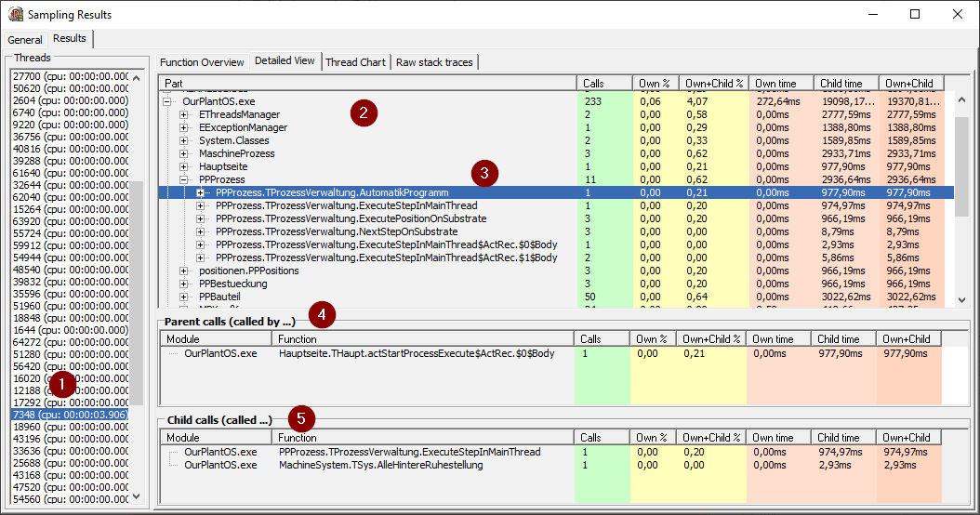
Task: Open the Thread Chart tab
Action: (x=355, y=62)
